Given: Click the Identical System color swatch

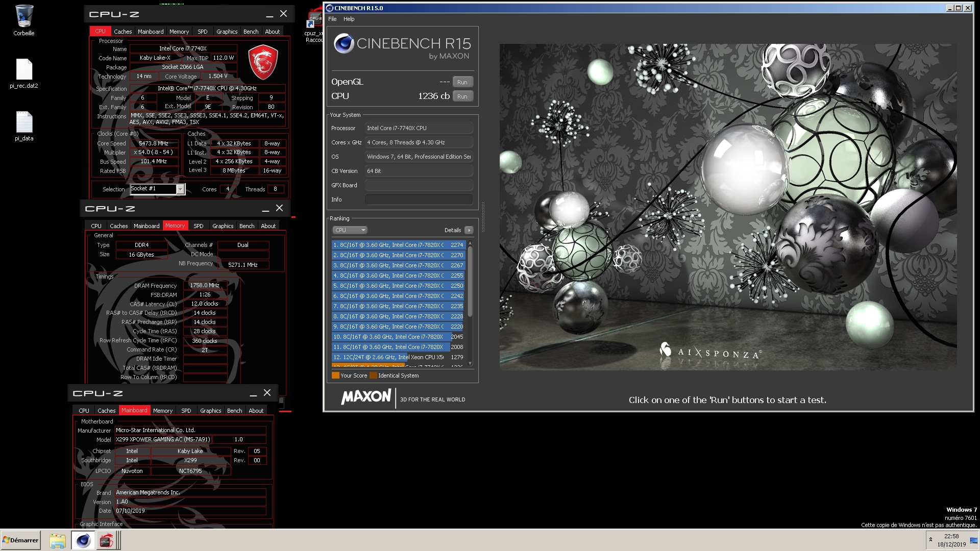Looking at the screenshot, I should (x=373, y=375).
